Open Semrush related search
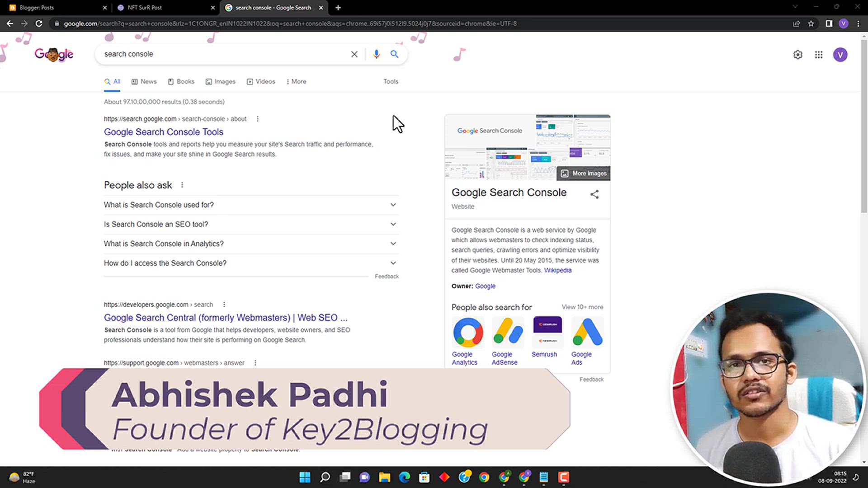The height and width of the screenshot is (488, 868). (547, 338)
